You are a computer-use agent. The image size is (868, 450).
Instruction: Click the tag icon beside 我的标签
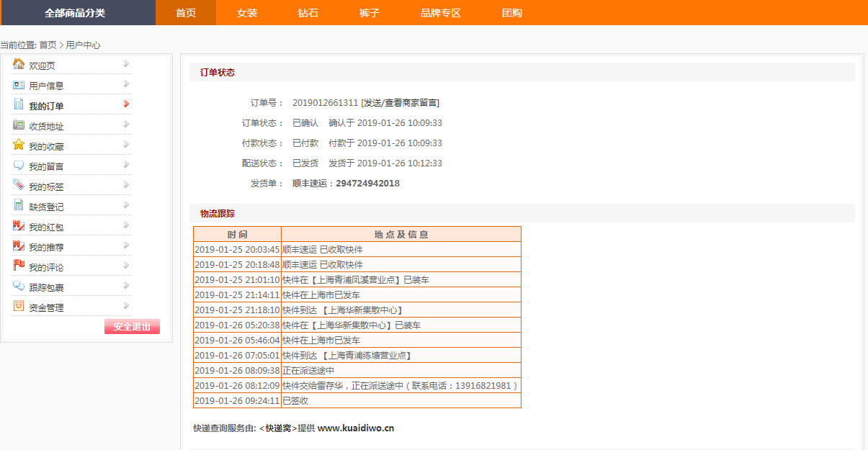pos(19,185)
